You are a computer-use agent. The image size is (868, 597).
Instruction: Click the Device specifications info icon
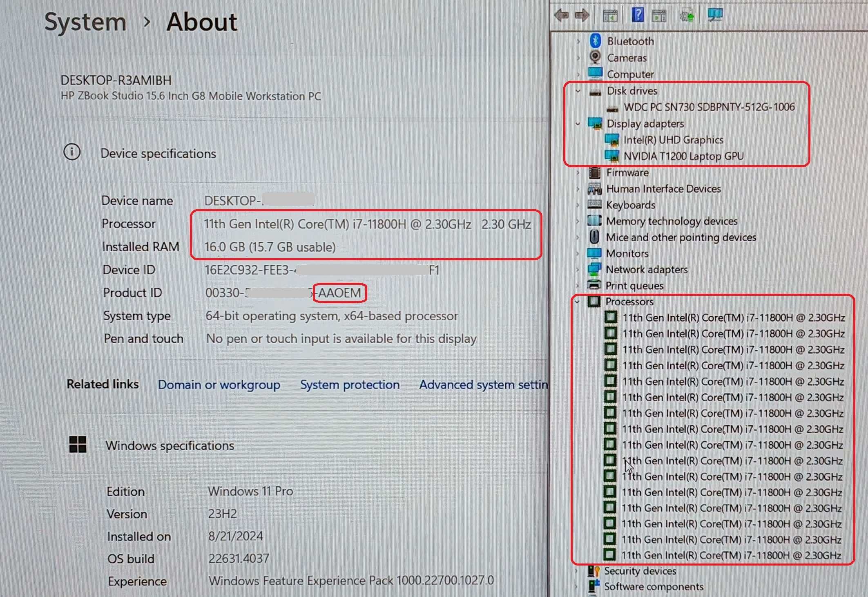(72, 152)
